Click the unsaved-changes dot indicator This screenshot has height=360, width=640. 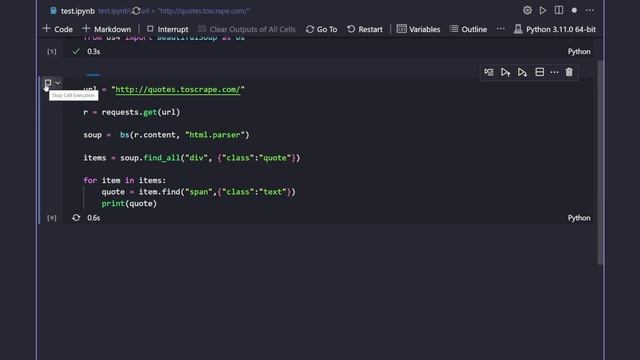tap(574, 11)
